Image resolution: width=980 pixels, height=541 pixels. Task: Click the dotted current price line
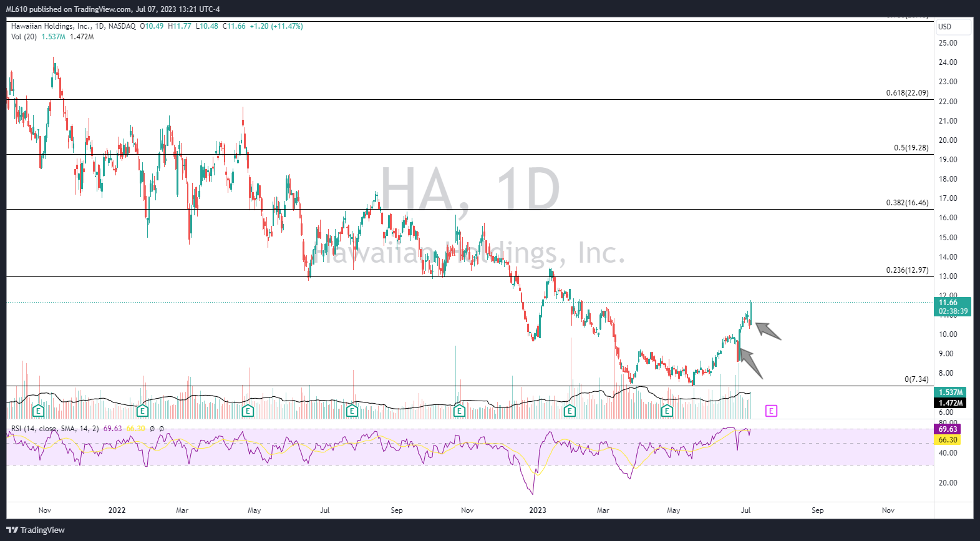pos(470,303)
